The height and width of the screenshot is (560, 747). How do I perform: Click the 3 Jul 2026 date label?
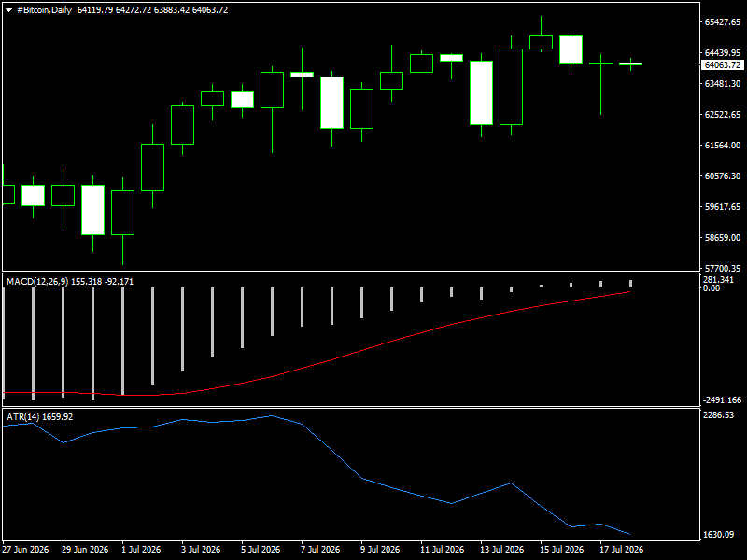coord(201,549)
